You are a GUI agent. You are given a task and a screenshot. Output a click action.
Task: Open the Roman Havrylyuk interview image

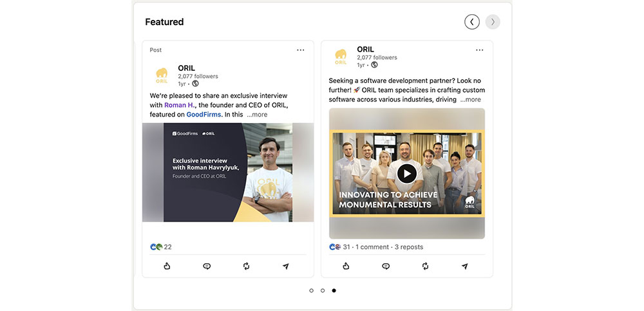pos(228,172)
